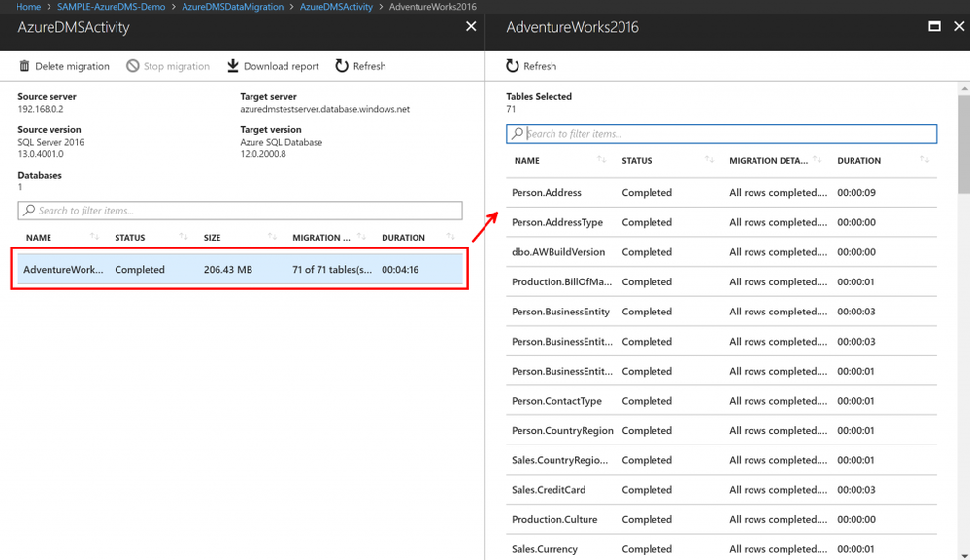Click the right panel vertical scrollbar thumb
Screen dimensions: 970x560
click(964, 145)
